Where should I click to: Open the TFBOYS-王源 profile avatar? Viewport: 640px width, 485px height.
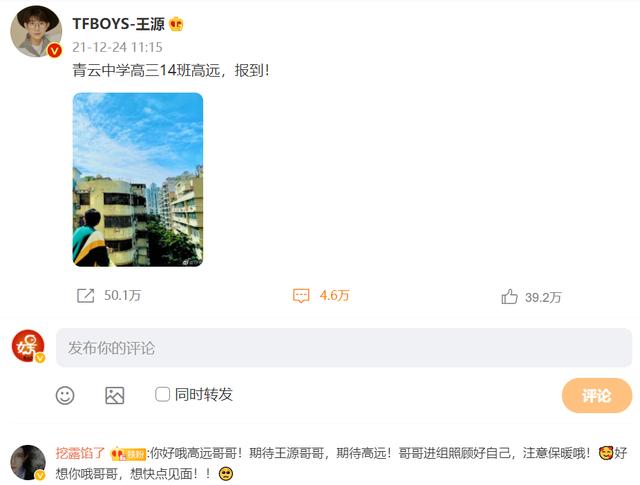[x=36, y=31]
